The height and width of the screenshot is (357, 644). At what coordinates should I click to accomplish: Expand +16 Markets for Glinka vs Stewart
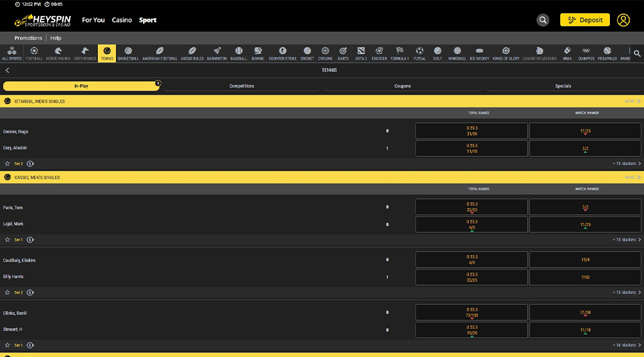pos(626,345)
